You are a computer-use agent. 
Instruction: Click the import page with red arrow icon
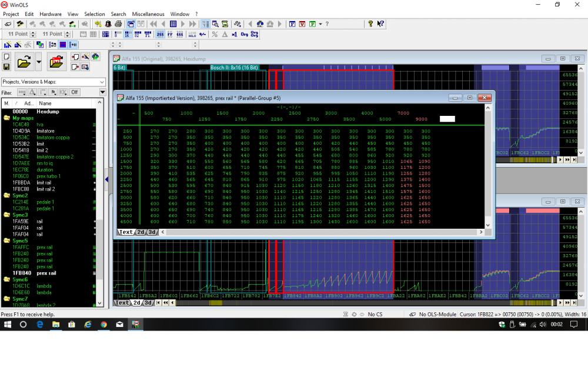[x=75, y=56]
